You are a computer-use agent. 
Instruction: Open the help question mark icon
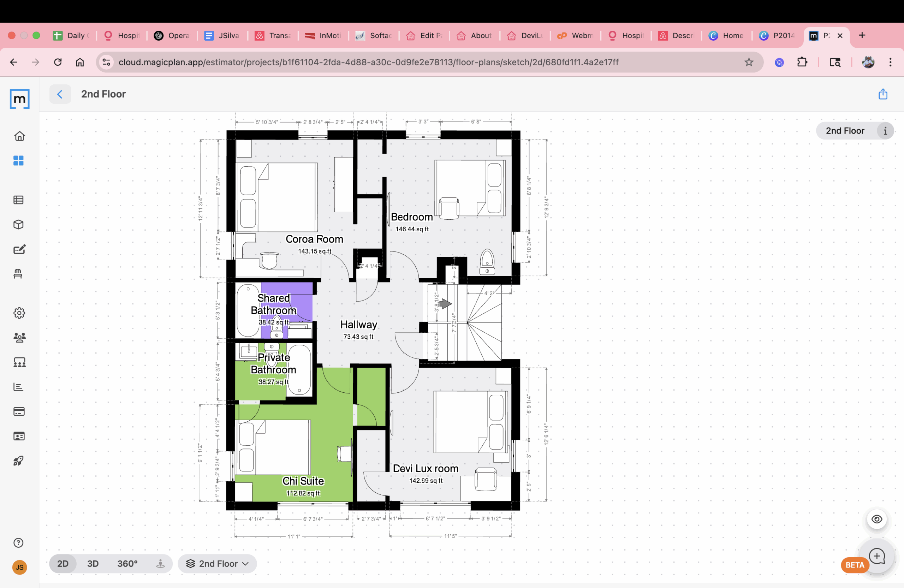(19, 543)
